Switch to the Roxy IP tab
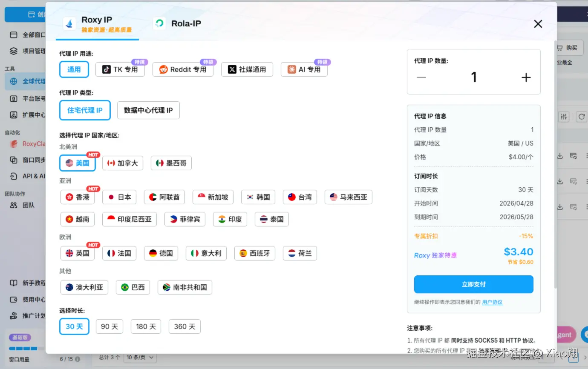The height and width of the screenshot is (369, 588). [x=98, y=24]
